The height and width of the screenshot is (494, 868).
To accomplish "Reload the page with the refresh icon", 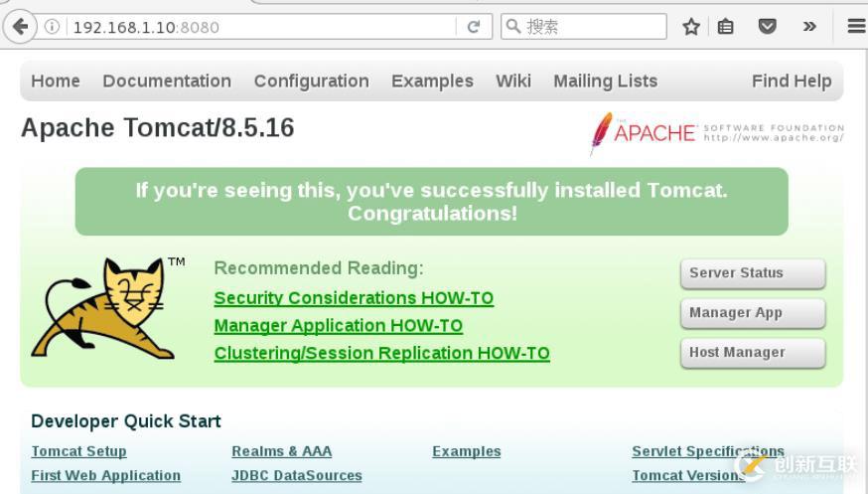I will pyautogui.click(x=474, y=27).
